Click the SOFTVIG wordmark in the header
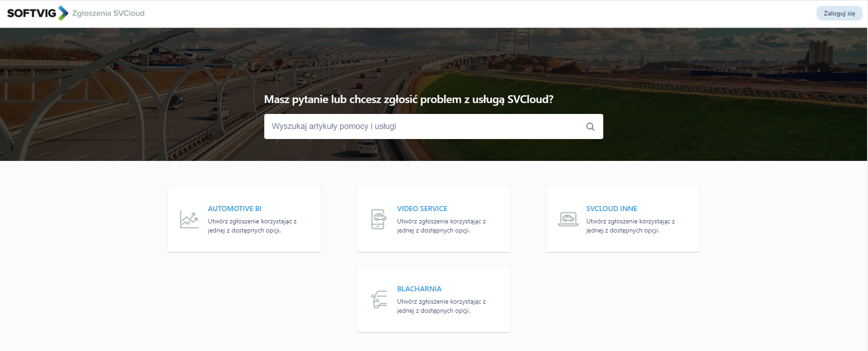Image resolution: width=868 pixels, height=351 pixels. (x=31, y=13)
